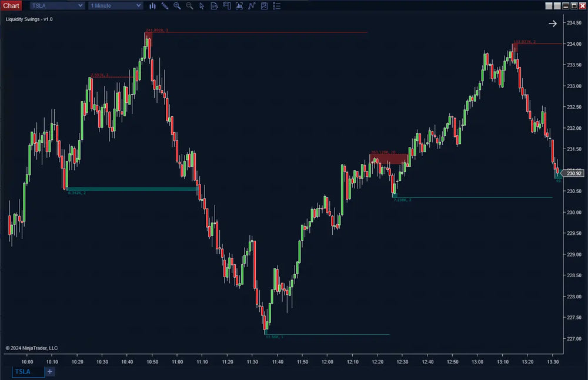This screenshot has width=588, height=380.
Task: Open the Chart menu
Action: tap(11, 5)
